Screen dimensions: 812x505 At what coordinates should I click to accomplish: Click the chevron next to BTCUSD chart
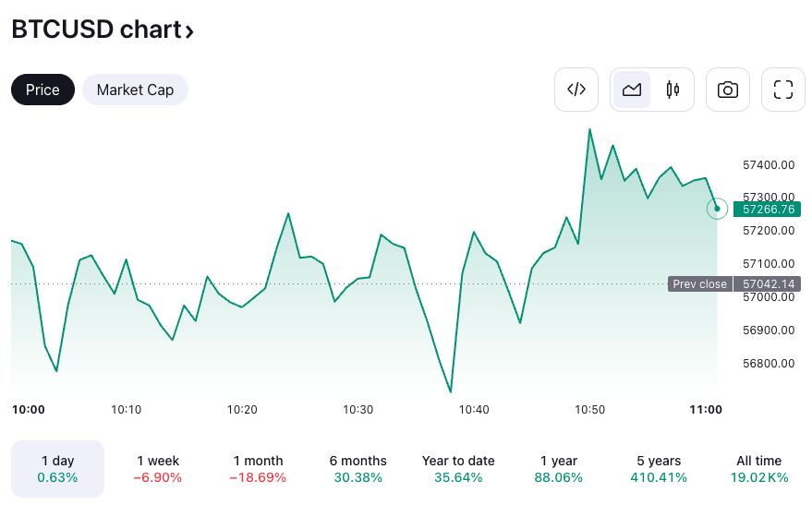point(189,31)
